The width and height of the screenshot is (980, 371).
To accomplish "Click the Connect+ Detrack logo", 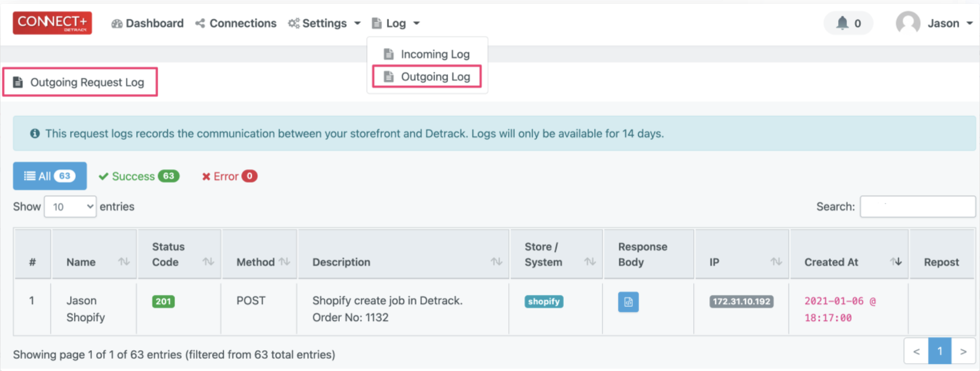I will click(x=52, y=23).
